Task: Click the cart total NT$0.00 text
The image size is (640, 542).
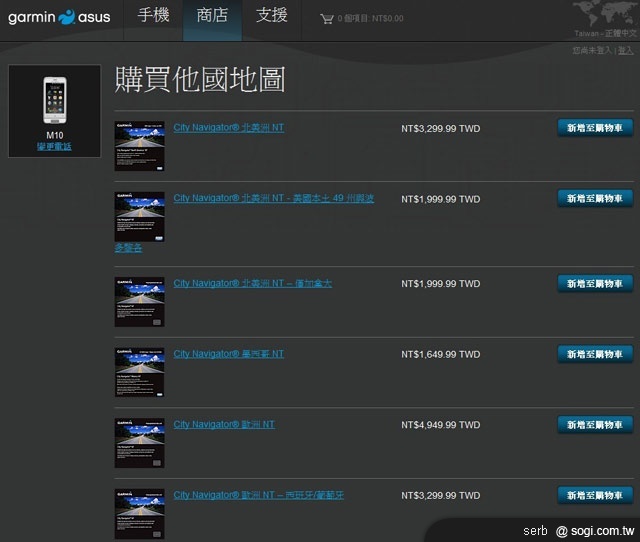Action: click(387, 19)
